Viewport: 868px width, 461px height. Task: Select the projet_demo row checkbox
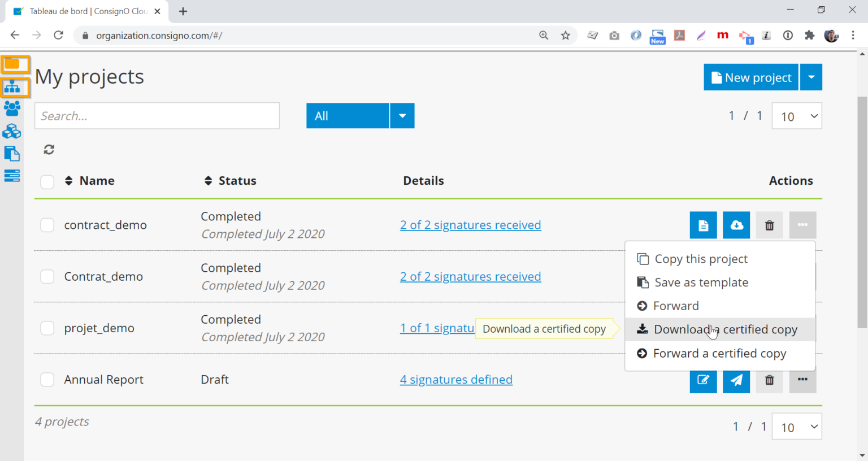tap(47, 328)
